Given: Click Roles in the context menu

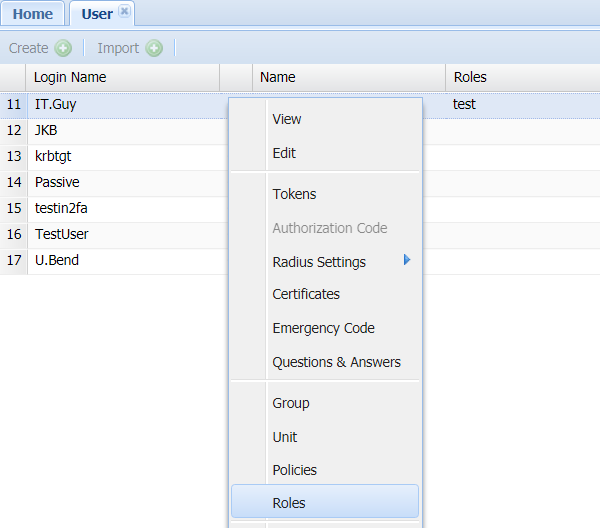Looking at the screenshot, I should tap(289, 503).
